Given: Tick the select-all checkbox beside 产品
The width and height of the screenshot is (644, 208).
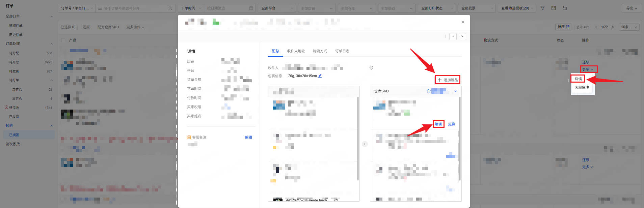Looking at the screenshot, I should point(63,40).
